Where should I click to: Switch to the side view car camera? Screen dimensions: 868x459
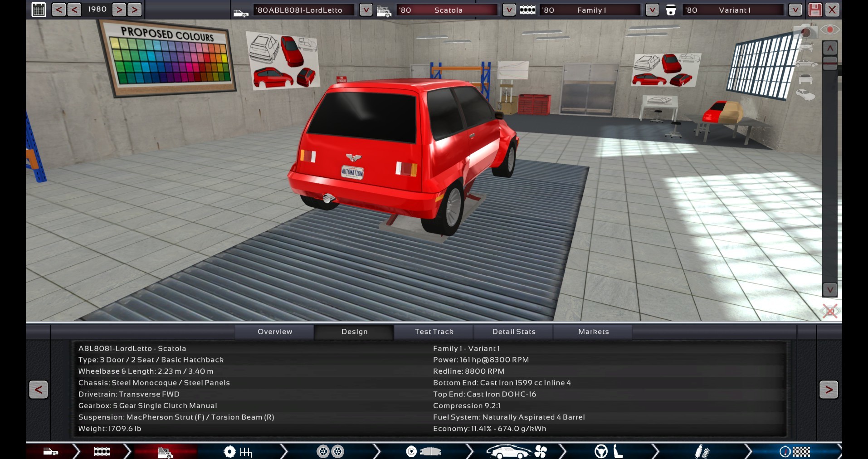(x=805, y=63)
